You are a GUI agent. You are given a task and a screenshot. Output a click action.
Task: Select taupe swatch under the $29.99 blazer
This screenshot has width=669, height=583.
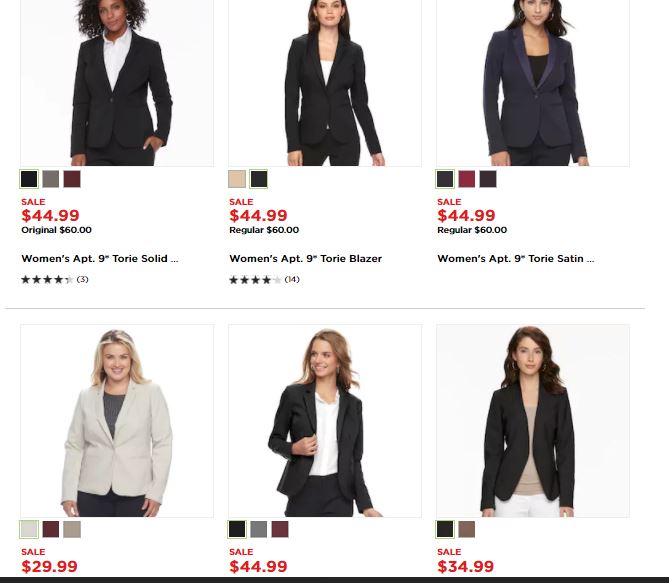pos(72,529)
